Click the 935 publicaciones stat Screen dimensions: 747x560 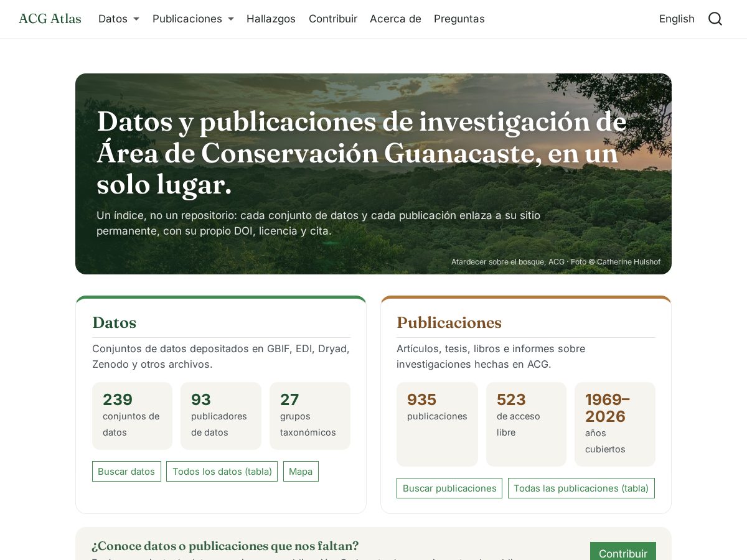[x=437, y=424]
